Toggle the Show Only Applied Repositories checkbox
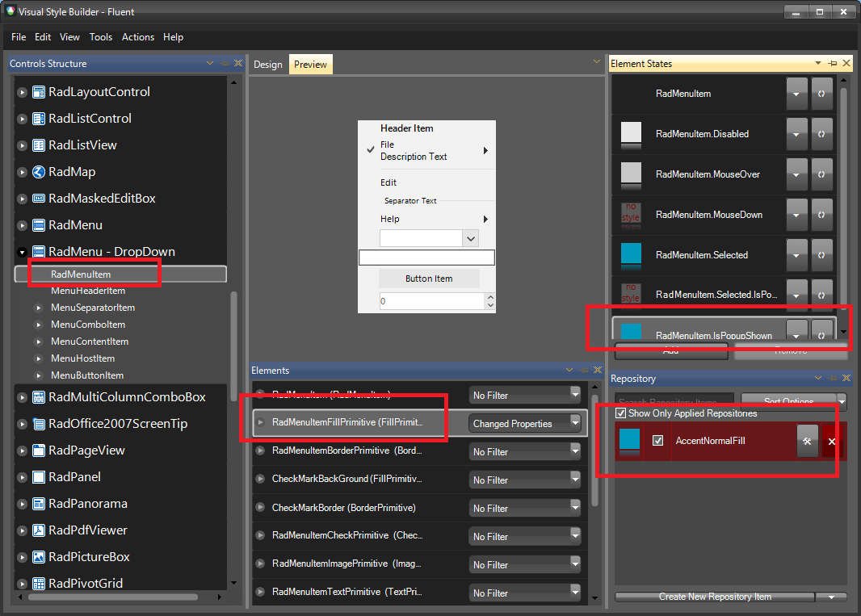This screenshot has height=616, width=861. pos(621,412)
